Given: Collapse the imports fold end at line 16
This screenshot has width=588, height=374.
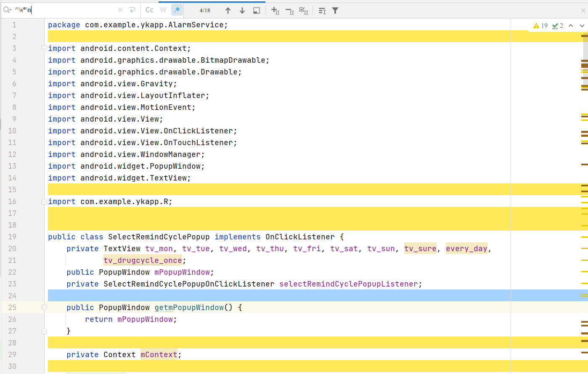Looking at the screenshot, I should (x=44, y=202).
